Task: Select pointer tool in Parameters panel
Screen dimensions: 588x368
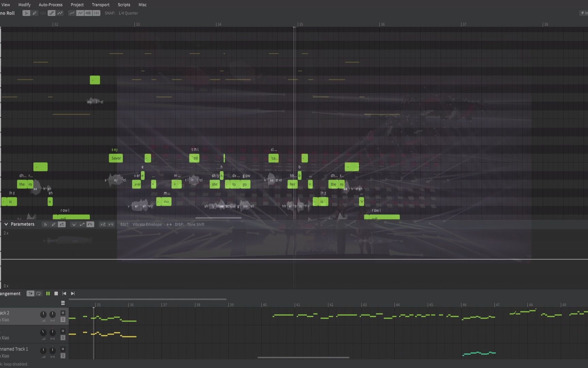Action: (x=45, y=224)
